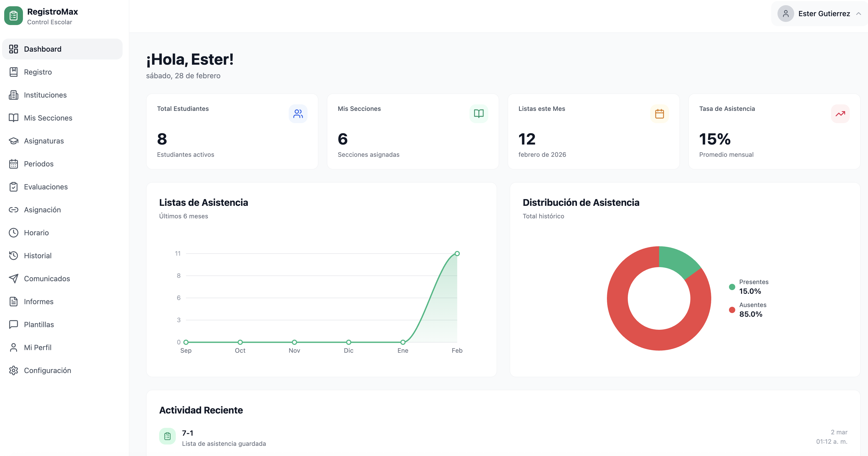This screenshot has height=456, width=868.
Task: Open Configuración from the sidebar
Action: coord(47,370)
